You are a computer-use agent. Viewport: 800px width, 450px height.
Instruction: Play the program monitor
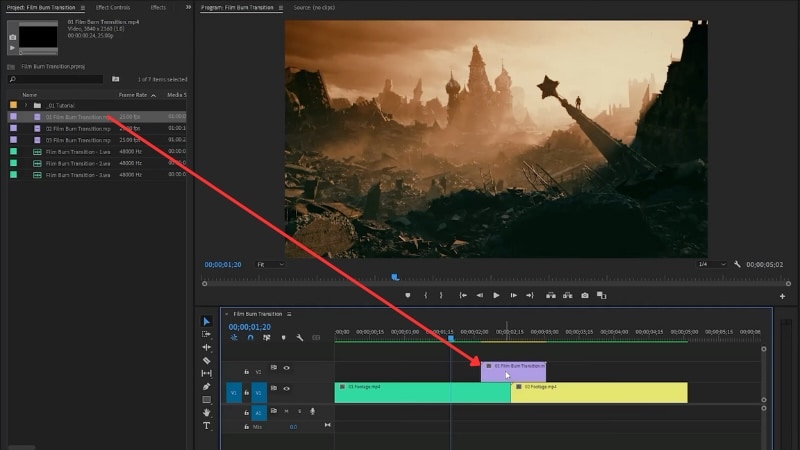pyautogui.click(x=496, y=295)
